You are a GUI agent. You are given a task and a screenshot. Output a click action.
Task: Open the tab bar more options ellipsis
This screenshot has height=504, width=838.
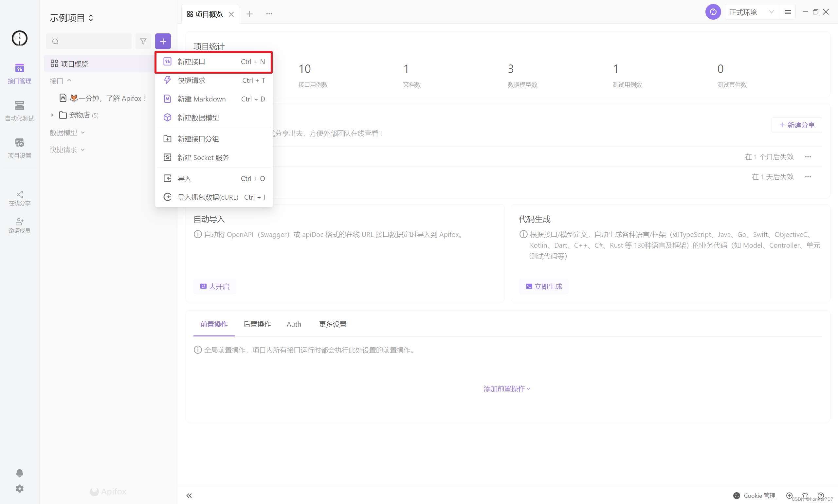[x=269, y=14]
